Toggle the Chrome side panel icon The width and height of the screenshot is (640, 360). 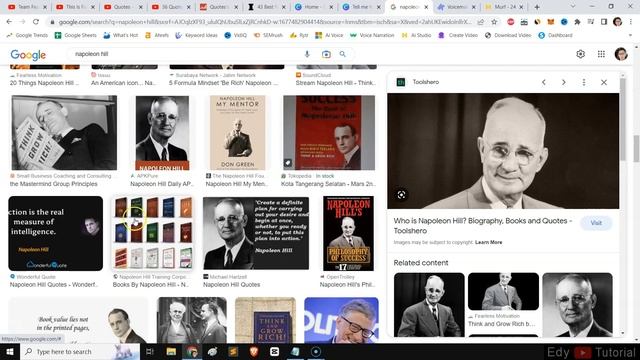(604, 22)
